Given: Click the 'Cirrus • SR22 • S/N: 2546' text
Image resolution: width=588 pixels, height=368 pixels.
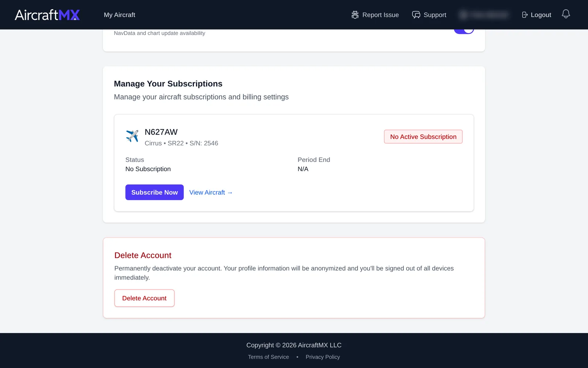Looking at the screenshot, I should (181, 143).
